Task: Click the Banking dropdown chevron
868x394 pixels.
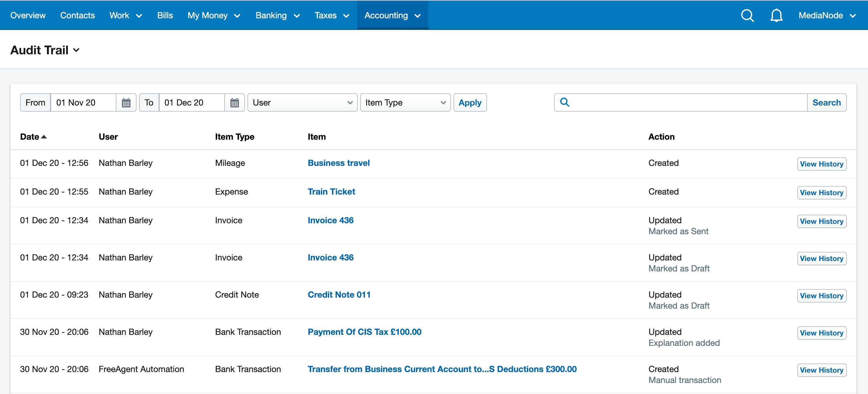Action: [x=297, y=15]
